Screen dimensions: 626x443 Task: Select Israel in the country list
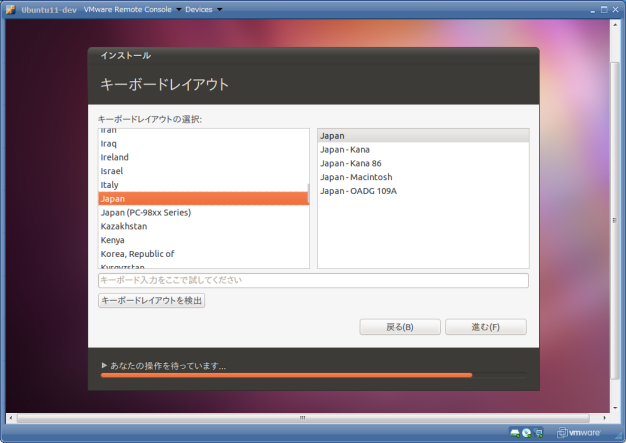pos(204,171)
